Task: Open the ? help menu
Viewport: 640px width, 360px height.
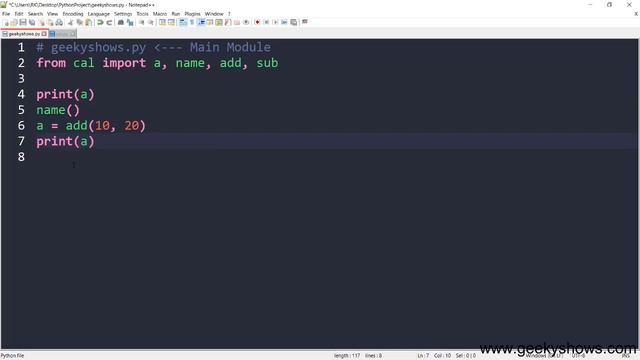Action: click(229, 14)
